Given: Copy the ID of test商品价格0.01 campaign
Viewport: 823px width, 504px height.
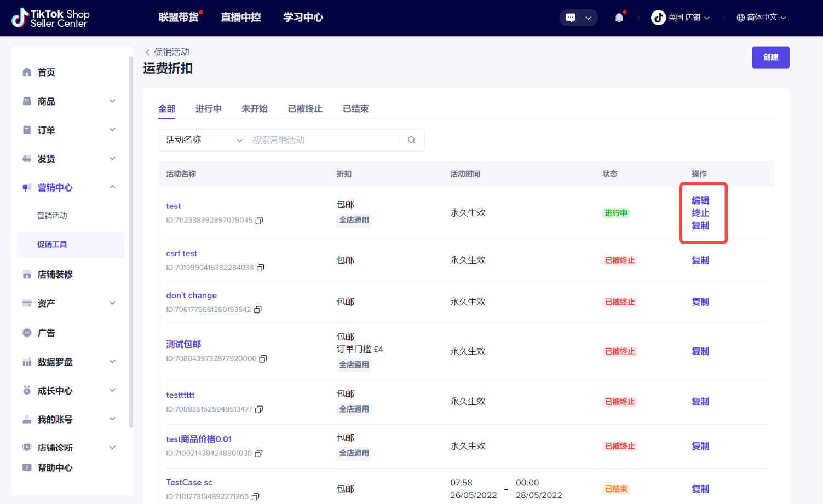Looking at the screenshot, I should (259, 454).
